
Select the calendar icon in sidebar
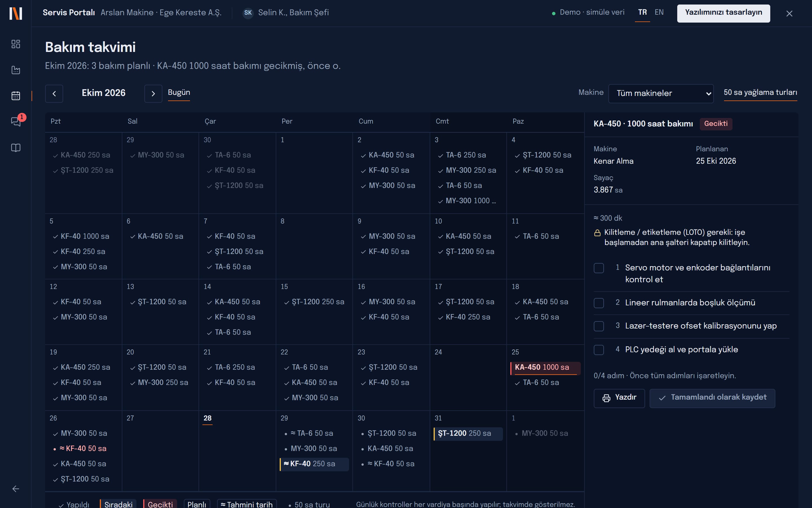point(16,96)
